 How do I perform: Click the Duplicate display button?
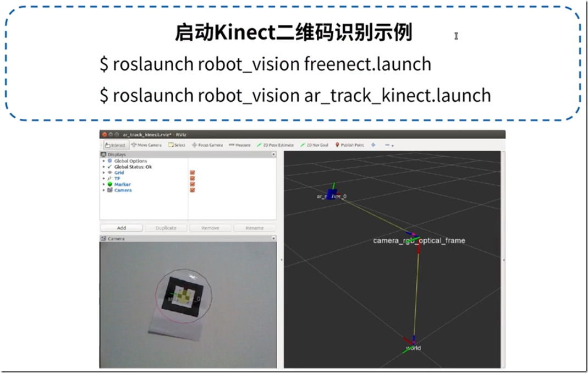pos(166,228)
